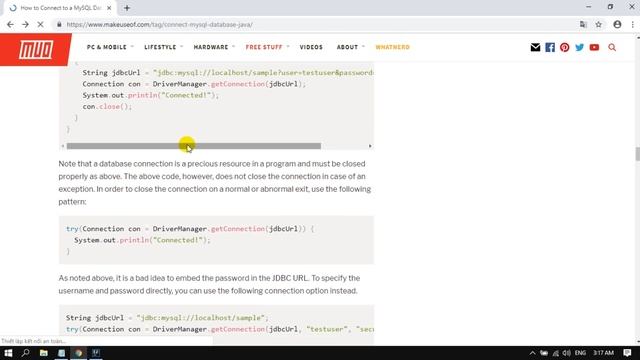Open the WHATNERD link
The image size is (640, 360).
(x=392, y=47)
